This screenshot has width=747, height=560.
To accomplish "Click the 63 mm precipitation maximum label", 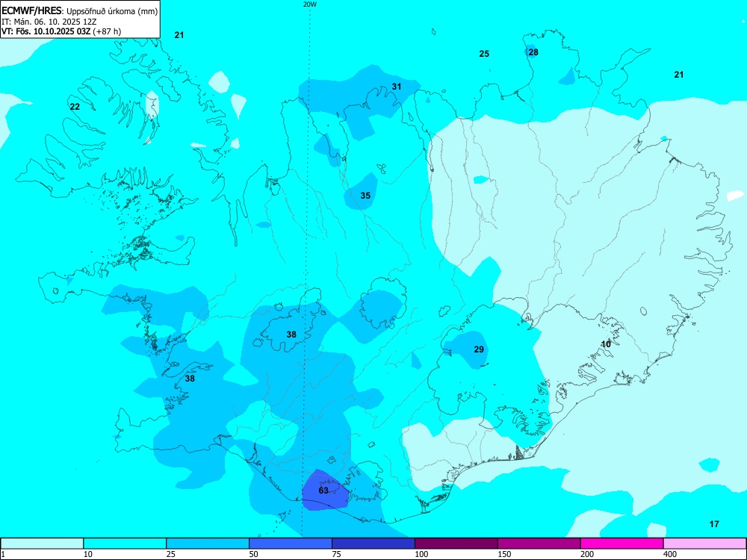I will tap(323, 491).
